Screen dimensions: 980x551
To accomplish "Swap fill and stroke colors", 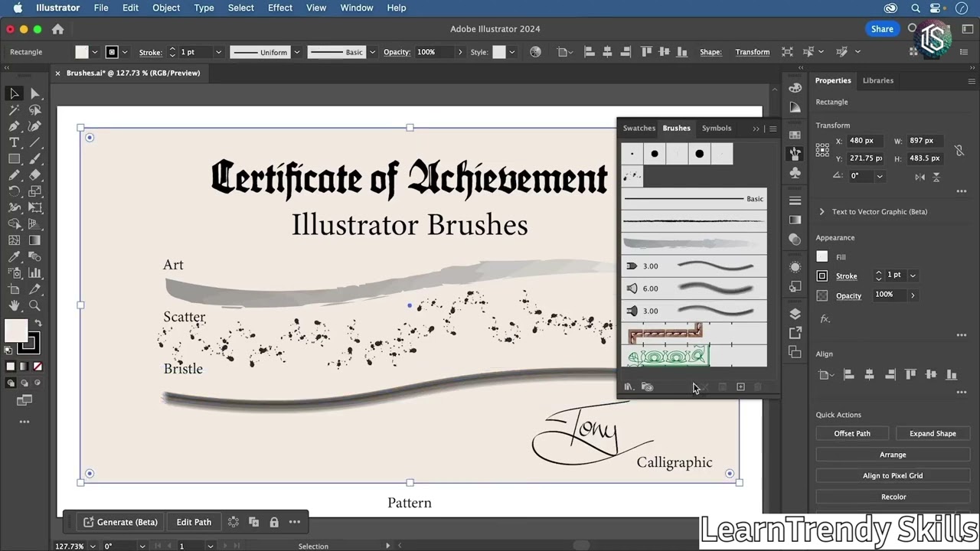I will [x=38, y=323].
